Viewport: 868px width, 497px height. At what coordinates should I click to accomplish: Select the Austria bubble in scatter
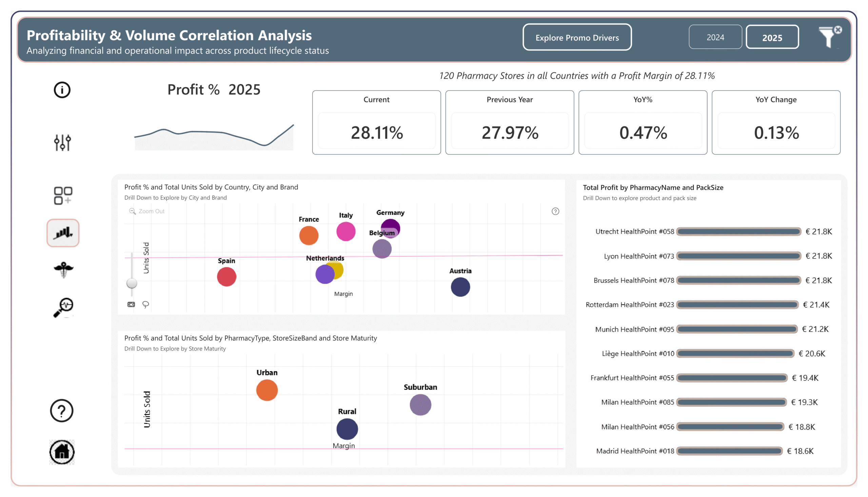click(x=460, y=287)
